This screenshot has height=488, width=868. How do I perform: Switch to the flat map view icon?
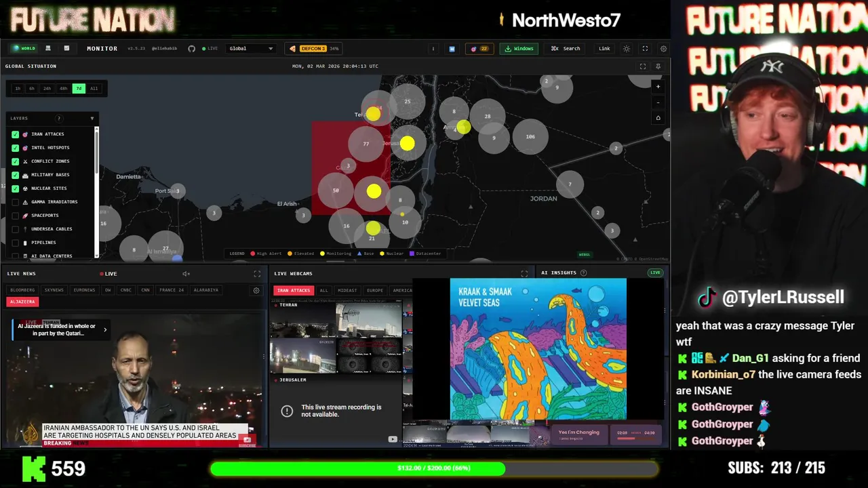48,49
